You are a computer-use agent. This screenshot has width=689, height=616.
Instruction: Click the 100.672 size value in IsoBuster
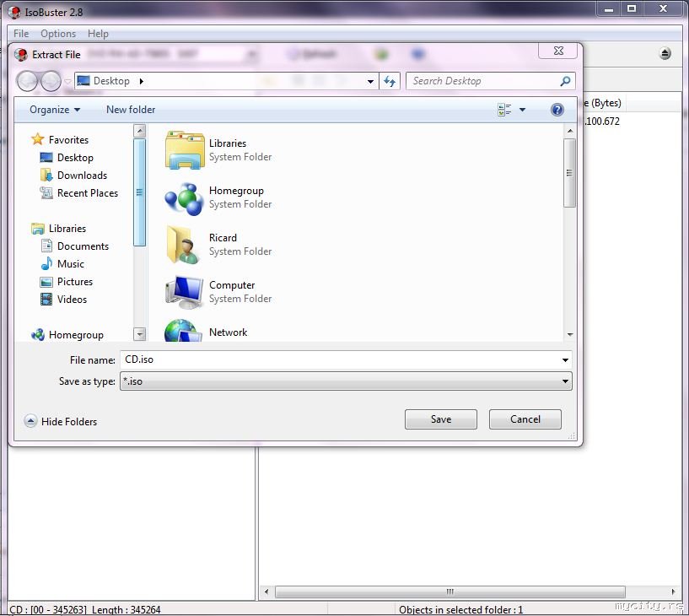[x=602, y=122]
